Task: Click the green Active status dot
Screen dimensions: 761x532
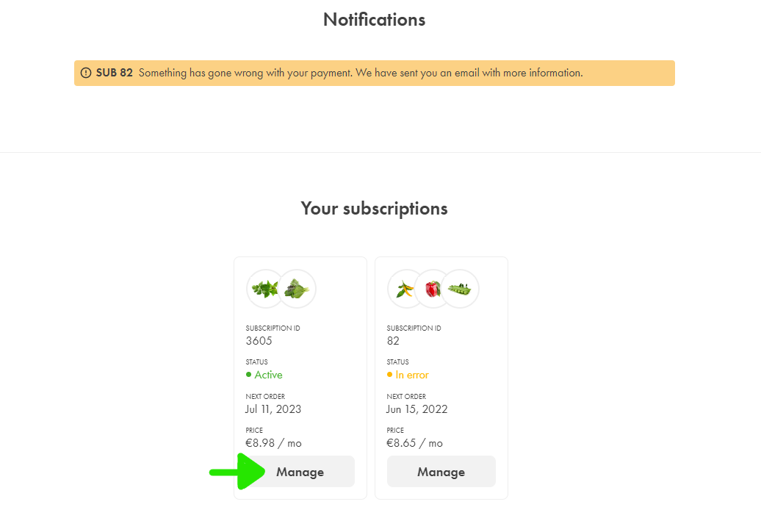Action: [248, 375]
